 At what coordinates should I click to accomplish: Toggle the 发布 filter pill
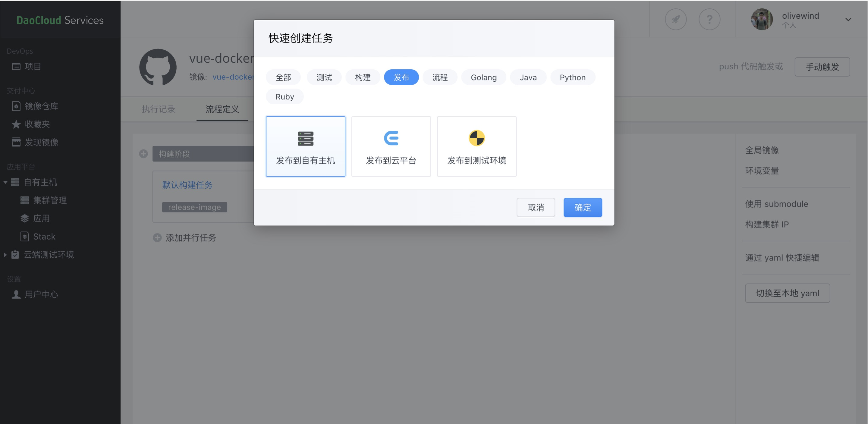[x=401, y=77]
